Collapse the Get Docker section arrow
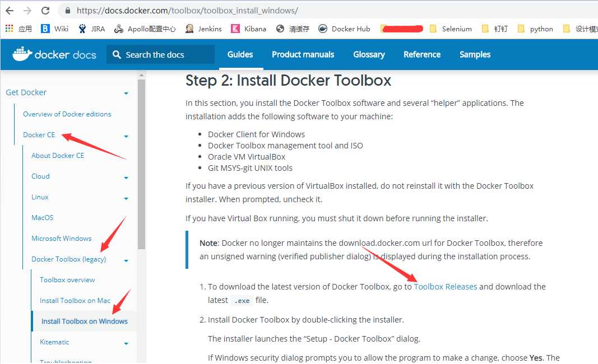This screenshot has width=598, height=364. [x=126, y=94]
